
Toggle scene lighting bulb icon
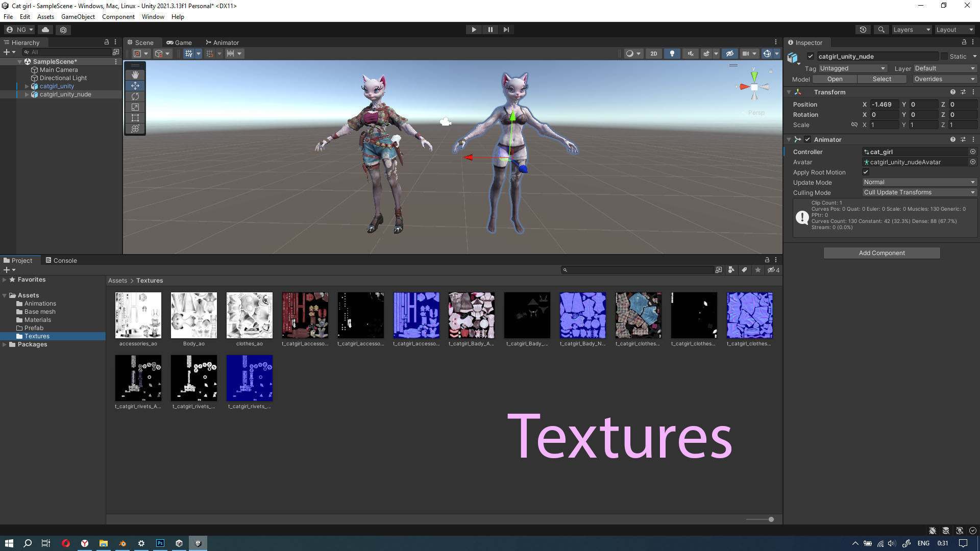[x=672, y=54]
